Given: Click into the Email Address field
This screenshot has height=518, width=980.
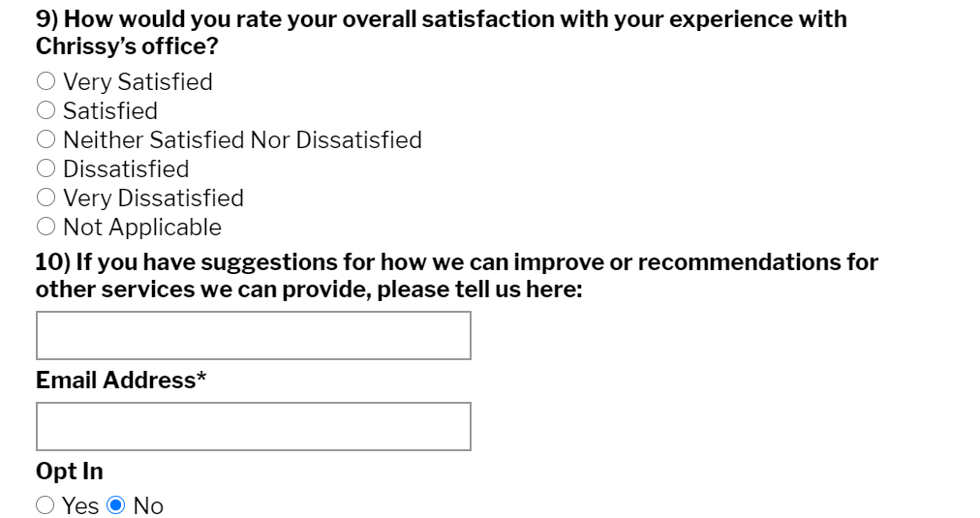Looking at the screenshot, I should pyautogui.click(x=253, y=427).
